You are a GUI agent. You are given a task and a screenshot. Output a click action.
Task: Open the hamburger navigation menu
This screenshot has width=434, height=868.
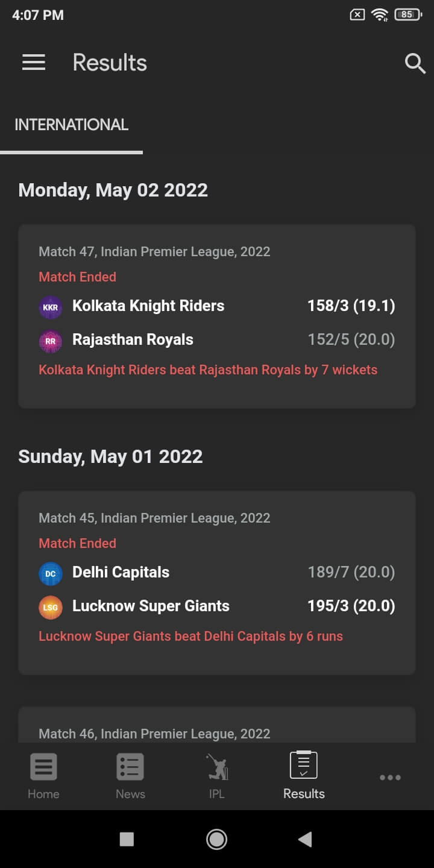(x=34, y=63)
